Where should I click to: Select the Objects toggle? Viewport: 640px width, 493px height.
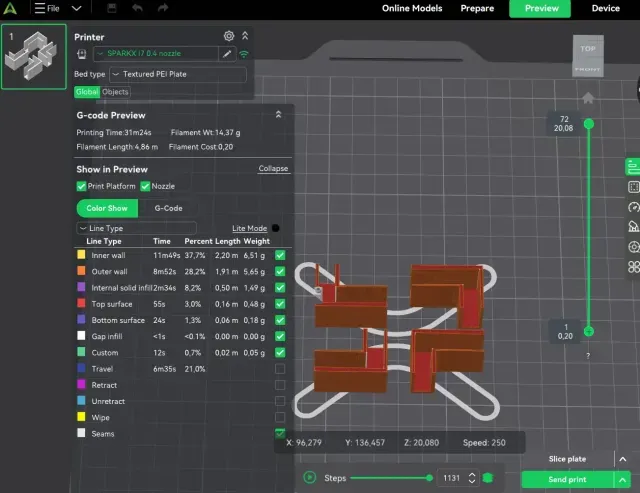(x=115, y=92)
